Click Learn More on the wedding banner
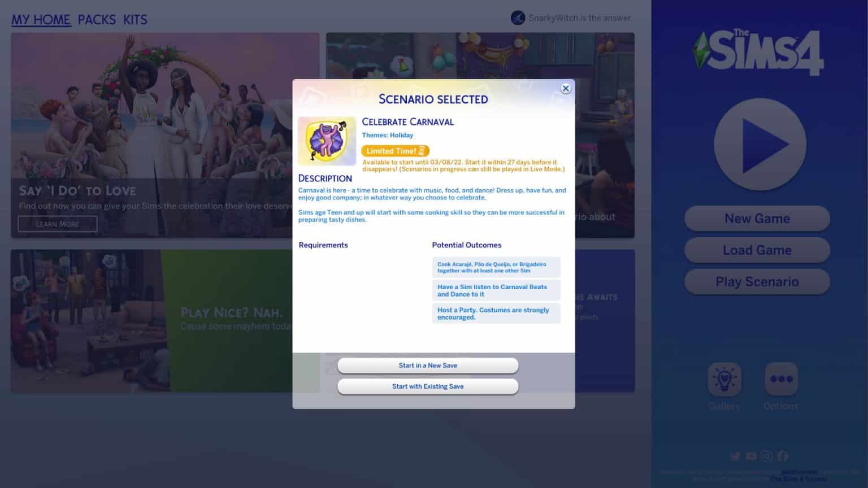 tap(58, 224)
